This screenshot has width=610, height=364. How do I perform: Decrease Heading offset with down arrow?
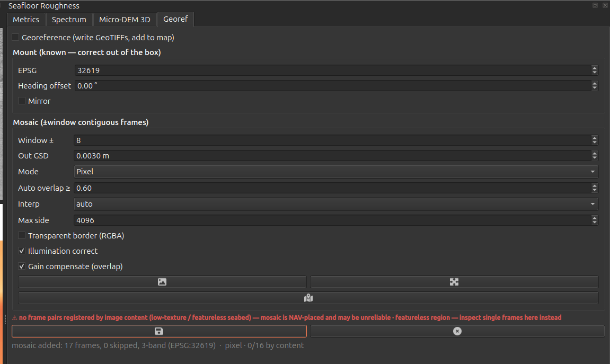[x=595, y=88]
